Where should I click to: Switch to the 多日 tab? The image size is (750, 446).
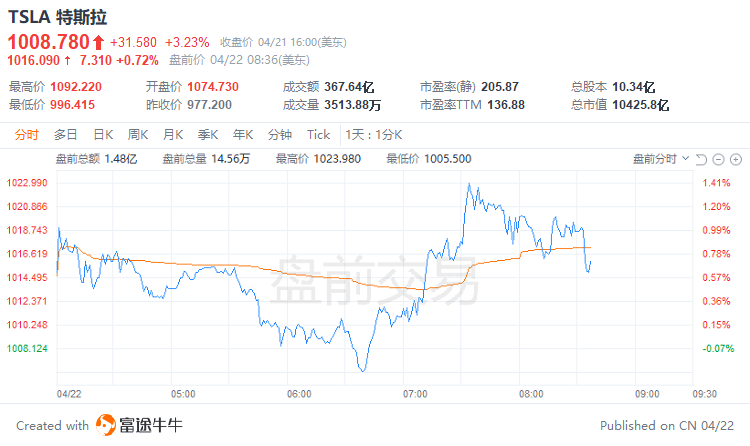66,135
